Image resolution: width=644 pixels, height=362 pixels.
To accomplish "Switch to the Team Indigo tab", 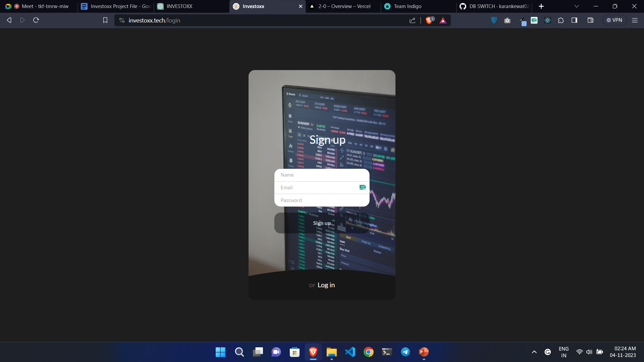I will [x=407, y=6].
